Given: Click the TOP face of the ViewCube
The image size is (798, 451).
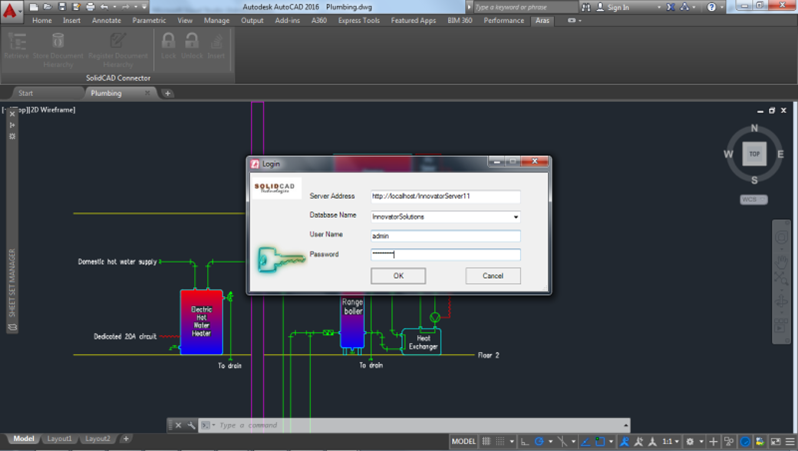Looking at the screenshot, I should [754, 154].
